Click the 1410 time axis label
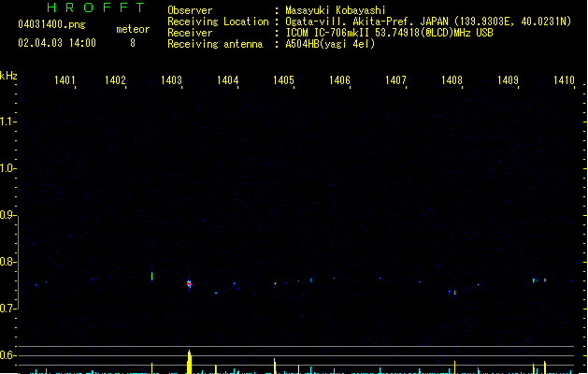Viewport: 588px width, 374px height. [x=564, y=80]
